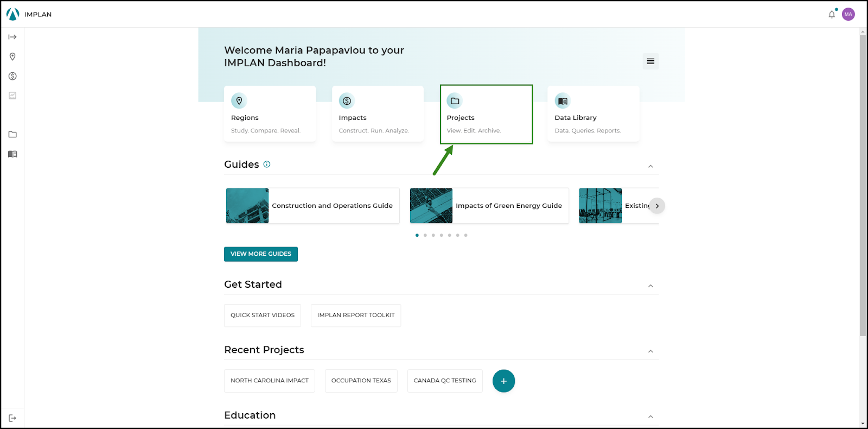868x429 pixels.
Task: Open the sidebar chart results icon
Action: click(12, 96)
